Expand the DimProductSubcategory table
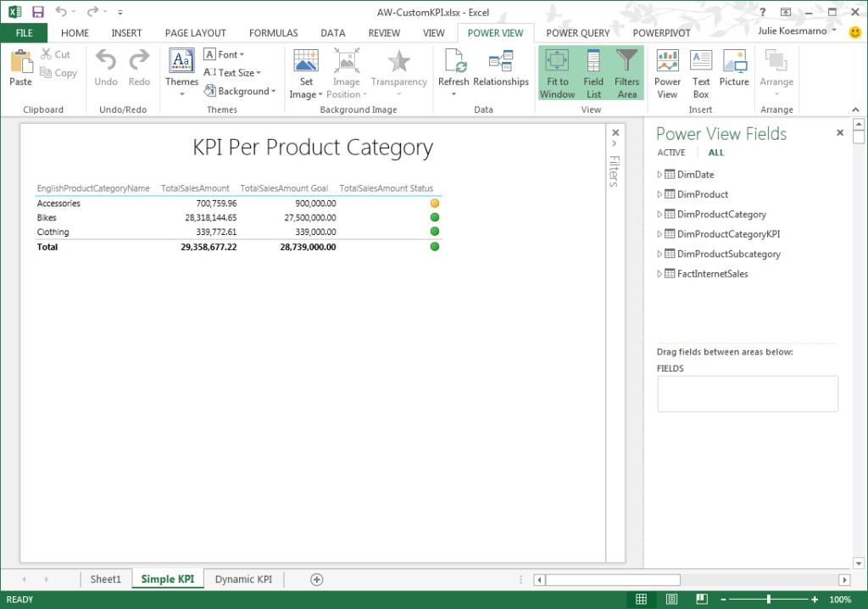 coord(659,254)
